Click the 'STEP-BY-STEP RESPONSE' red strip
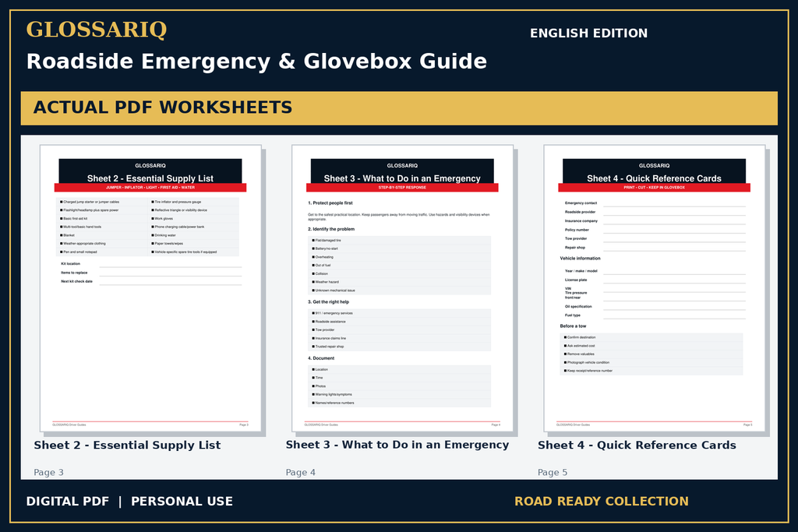This screenshot has width=798, height=532. (402, 188)
